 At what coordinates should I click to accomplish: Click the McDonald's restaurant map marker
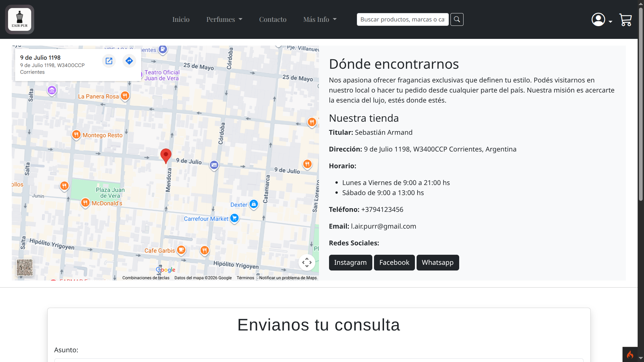pos(85,203)
